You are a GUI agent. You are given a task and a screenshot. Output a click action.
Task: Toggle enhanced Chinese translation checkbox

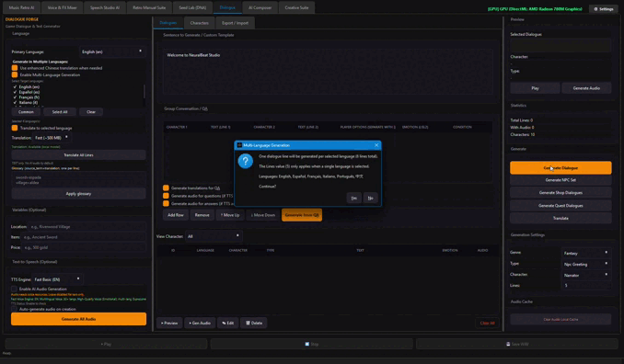15,68
